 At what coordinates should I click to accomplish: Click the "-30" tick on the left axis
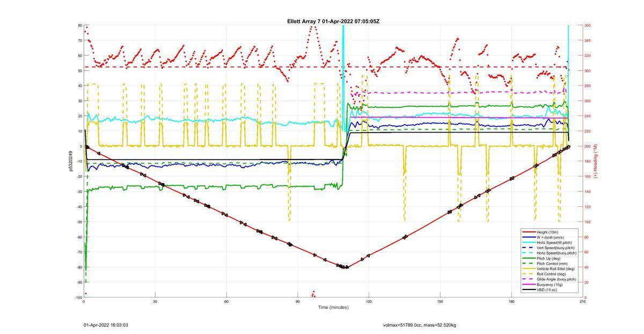(79, 192)
